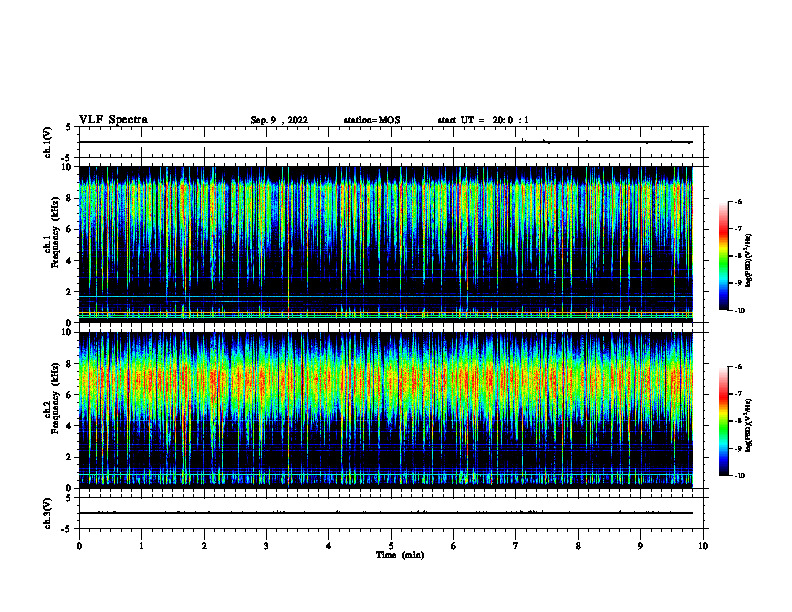The image size is (792, 612).
Task: Click the time axis tick label 1
Action: [x=142, y=546]
